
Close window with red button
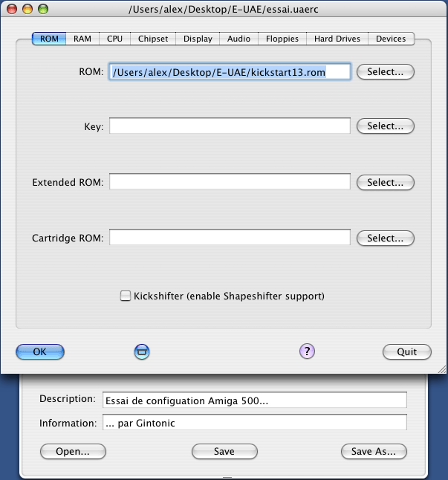(12, 9)
